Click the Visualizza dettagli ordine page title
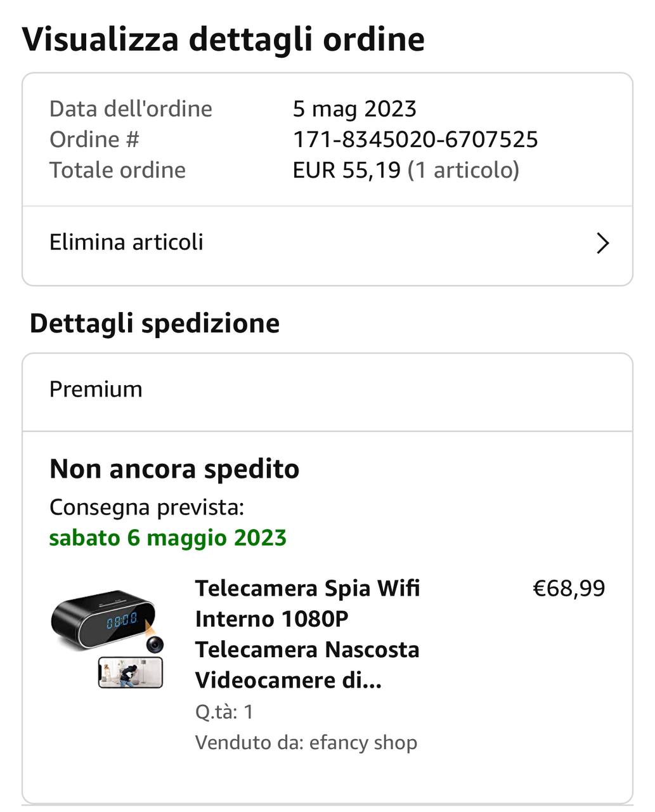The height and width of the screenshot is (812, 655). tap(223, 39)
